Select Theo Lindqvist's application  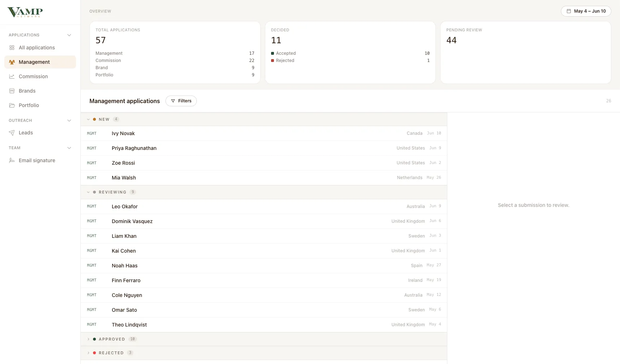click(x=264, y=325)
